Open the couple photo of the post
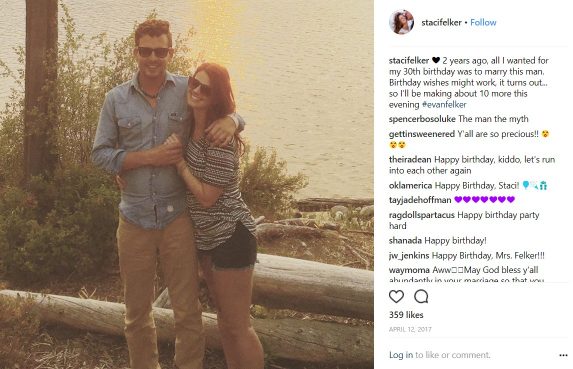Image resolution: width=573 pixels, height=369 pixels. coord(187,184)
